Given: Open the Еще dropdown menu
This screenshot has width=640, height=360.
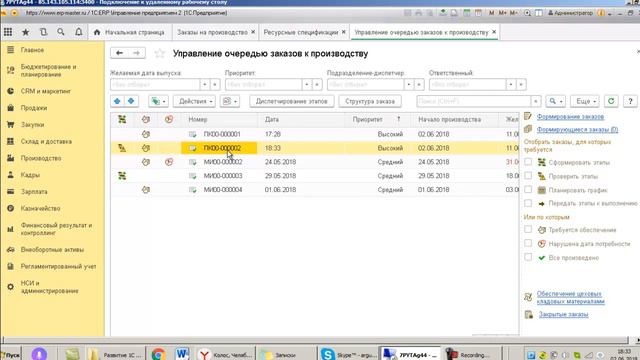Looking at the screenshot, I should (x=585, y=101).
